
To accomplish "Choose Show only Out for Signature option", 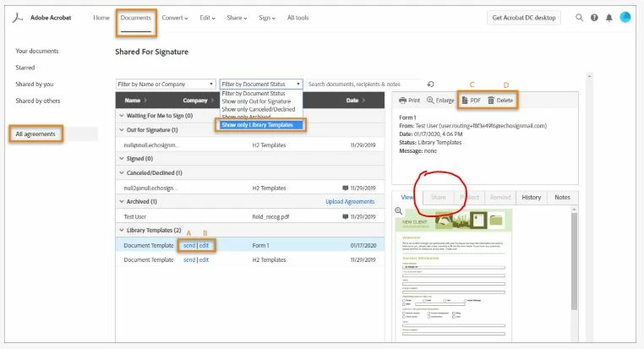I will 256,101.
